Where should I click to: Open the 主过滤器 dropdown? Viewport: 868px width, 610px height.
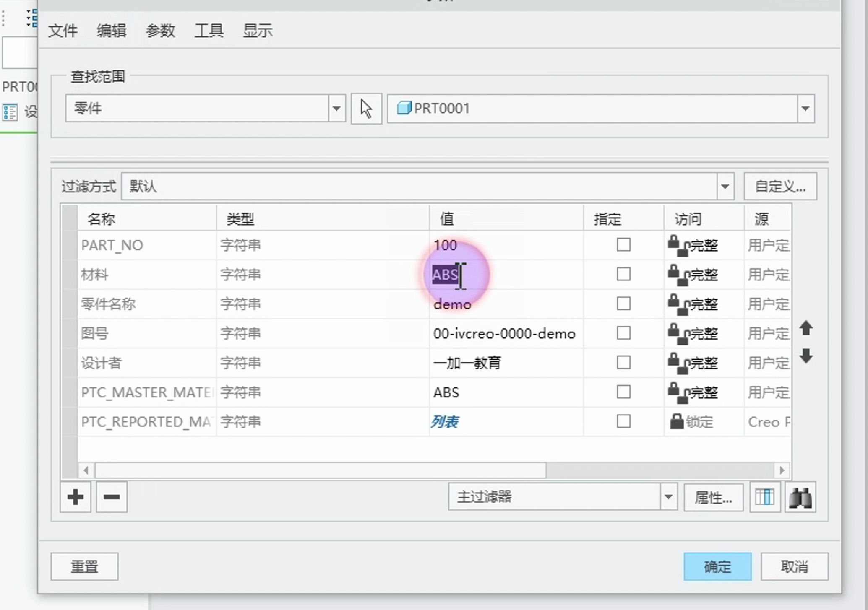click(x=668, y=497)
